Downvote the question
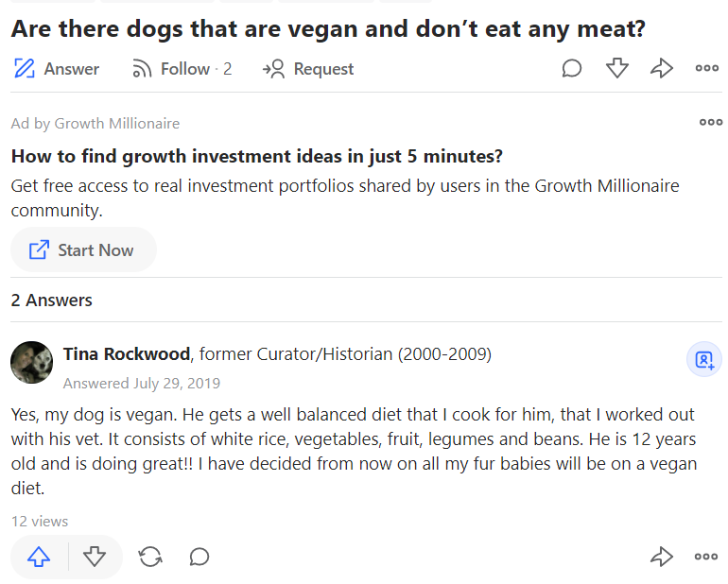This screenshot has height=584, width=728. tap(617, 69)
